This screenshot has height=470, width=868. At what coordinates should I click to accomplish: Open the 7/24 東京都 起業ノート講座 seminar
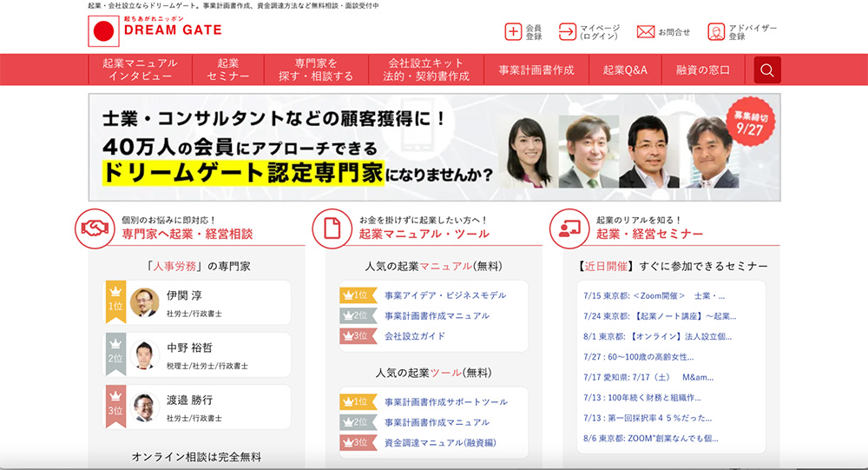pyautogui.click(x=660, y=316)
